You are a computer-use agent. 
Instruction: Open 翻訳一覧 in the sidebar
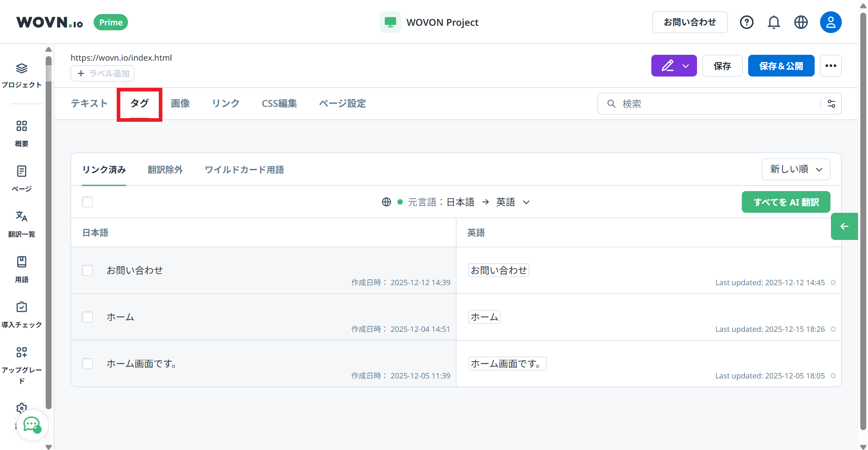(22, 224)
